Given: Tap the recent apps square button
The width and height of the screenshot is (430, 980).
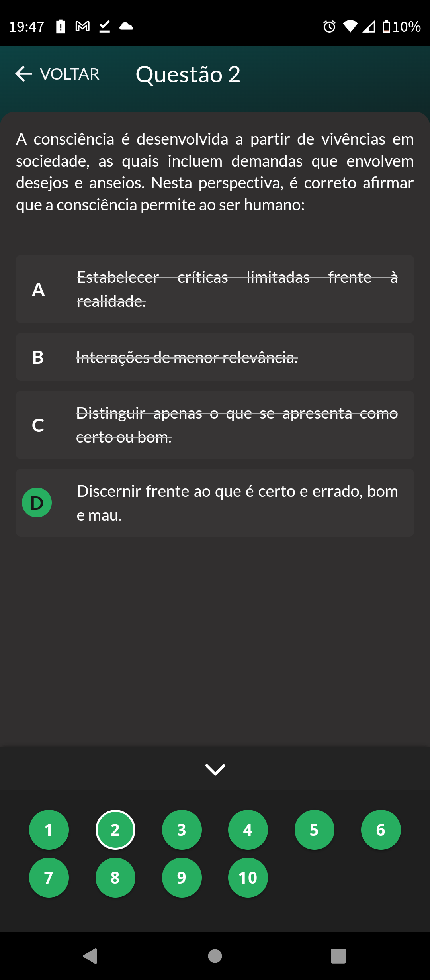Looking at the screenshot, I should pyautogui.click(x=338, y=956).
